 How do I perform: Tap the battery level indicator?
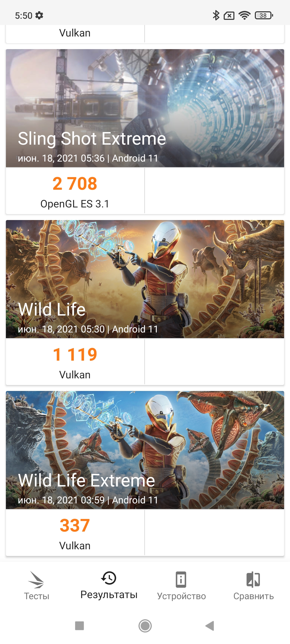point(264,16)
